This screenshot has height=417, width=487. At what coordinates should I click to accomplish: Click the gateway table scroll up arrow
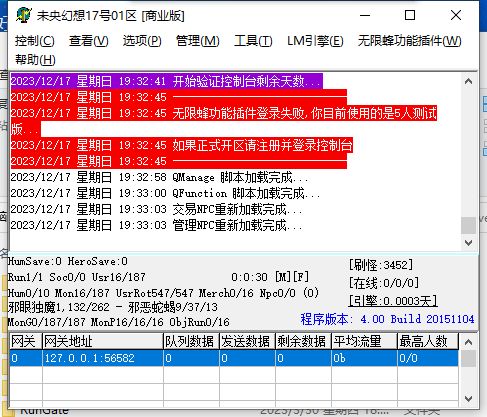pyautogui.click(x=468, y=342)
